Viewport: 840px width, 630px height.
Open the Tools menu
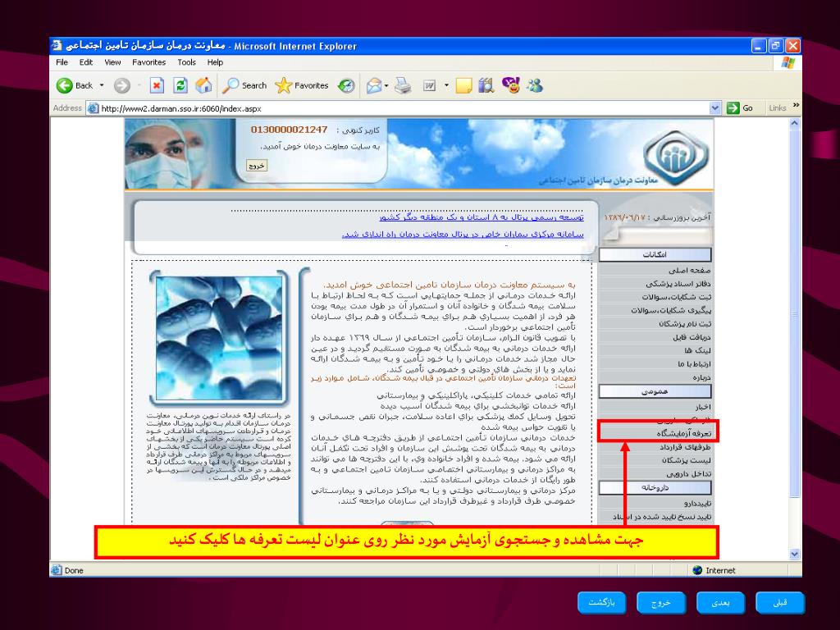click(x=186, y=62)
